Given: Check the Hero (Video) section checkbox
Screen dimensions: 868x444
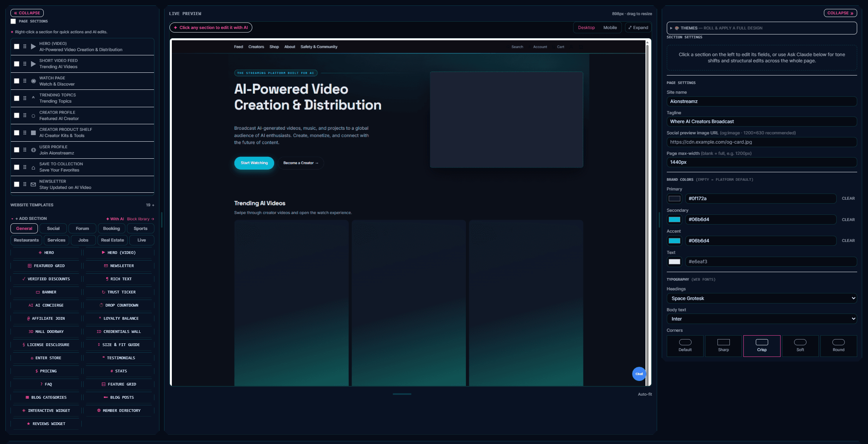Looking at the screenshot, I should click(17, 46).
